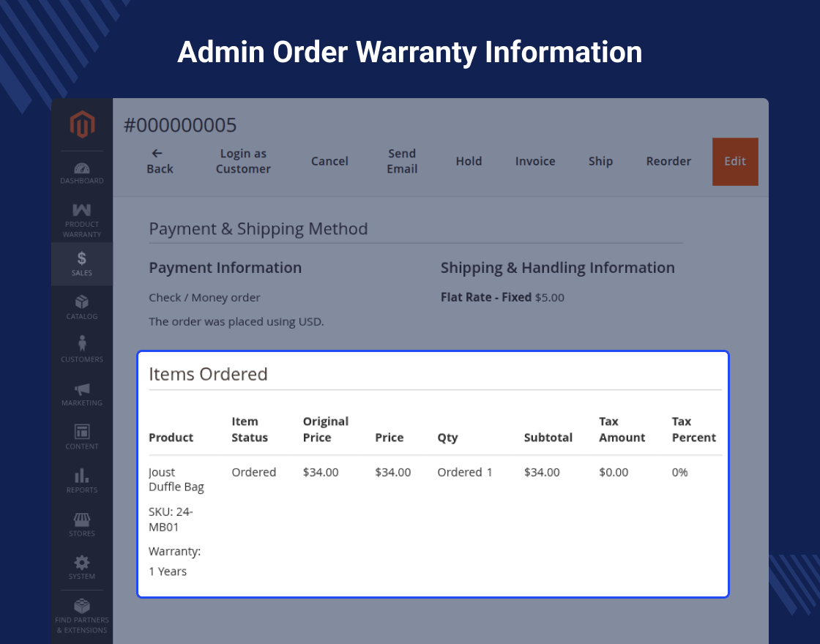Click the Item Status column header
This screenshot has width=820, height=644.
(x=250, y=429)
